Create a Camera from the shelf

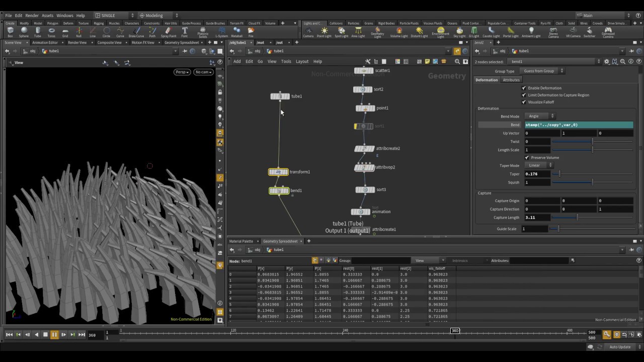pyautogui.click(x=308, y=32)
